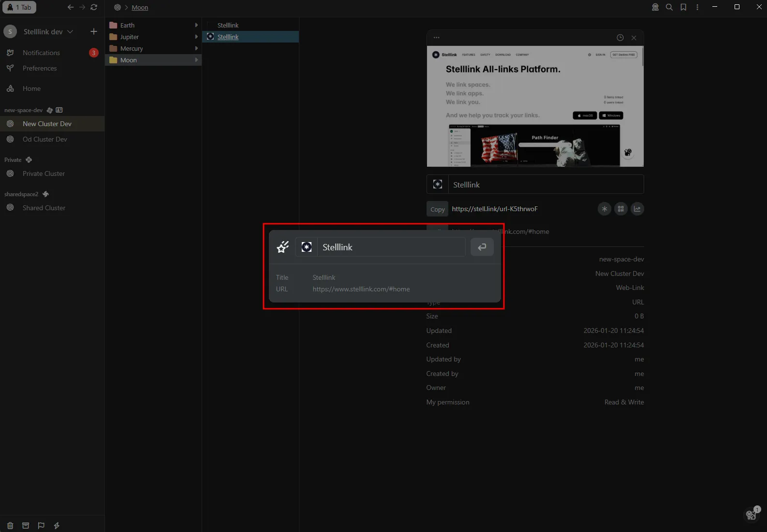This screenshot has width=767, height=532.
Task: Expand the Earth folder arrow
Action: pyautogui.click(x=196, y=25)
